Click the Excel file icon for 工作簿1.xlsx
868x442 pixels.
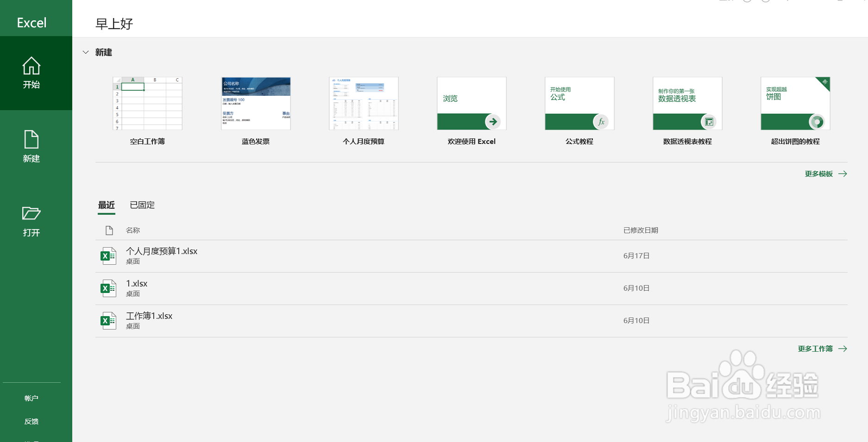pos(108,320)
